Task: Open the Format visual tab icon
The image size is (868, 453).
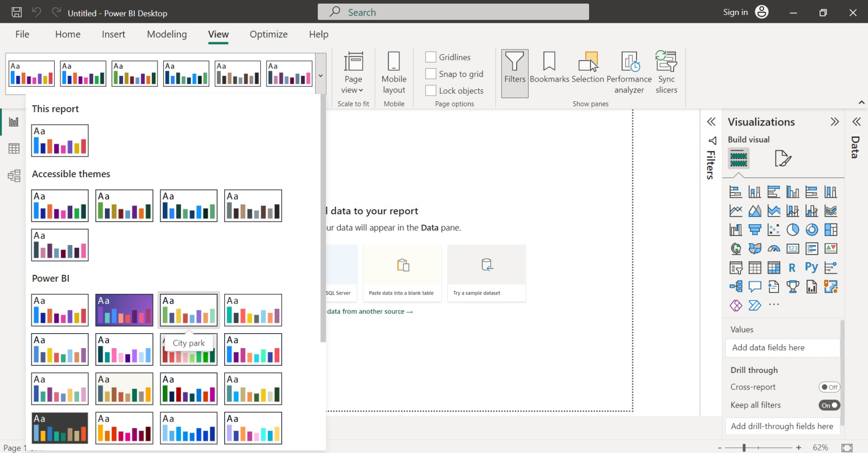Action: (783, 159)
